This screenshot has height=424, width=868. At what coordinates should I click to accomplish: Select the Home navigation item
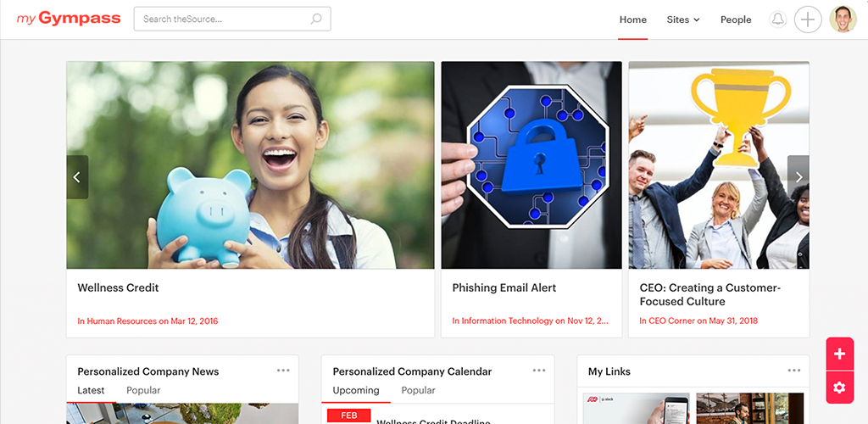coord(632,20)
